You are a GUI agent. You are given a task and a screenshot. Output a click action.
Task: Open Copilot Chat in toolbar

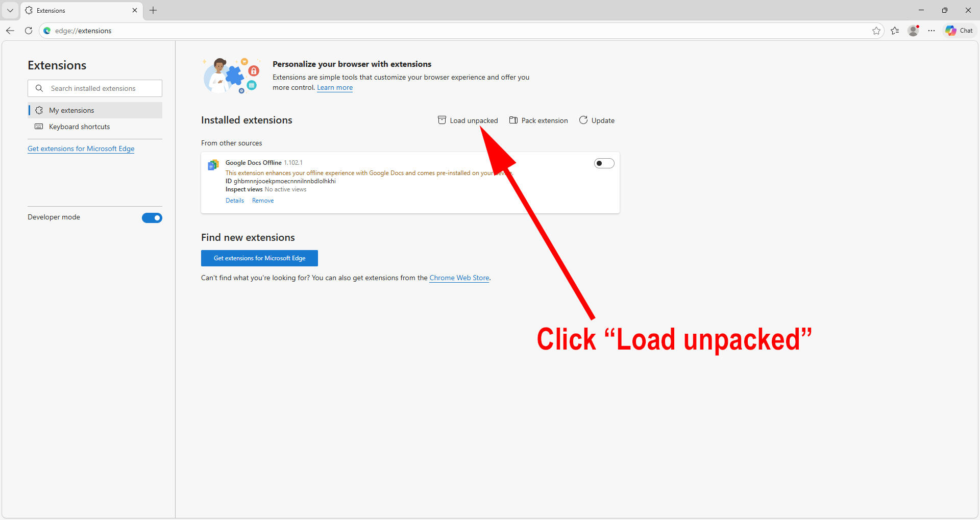click(x=959, y=31)
